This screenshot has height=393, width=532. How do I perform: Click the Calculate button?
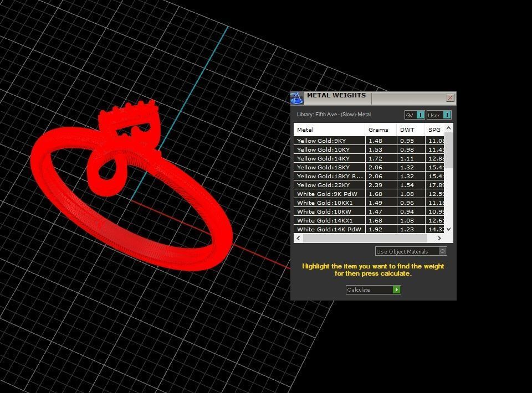(373, 289)
